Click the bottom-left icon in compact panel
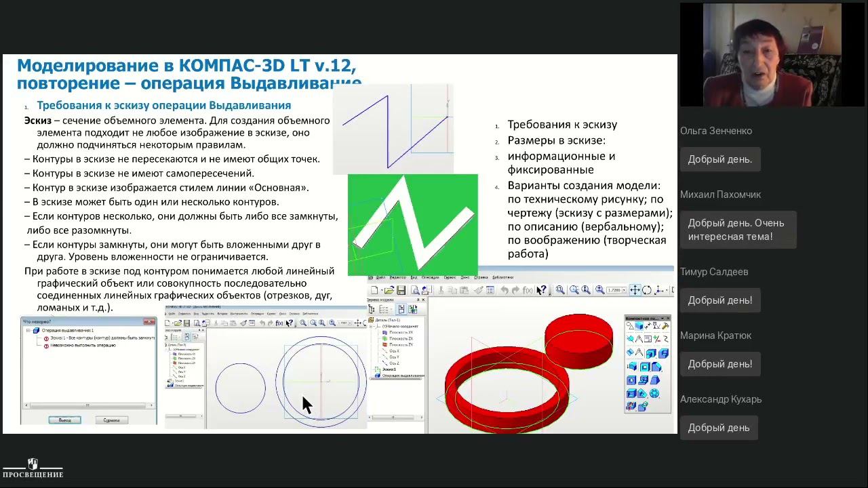The width and height of the screenshot is (868, 488). pyautogui.click(x=631, y=406)
